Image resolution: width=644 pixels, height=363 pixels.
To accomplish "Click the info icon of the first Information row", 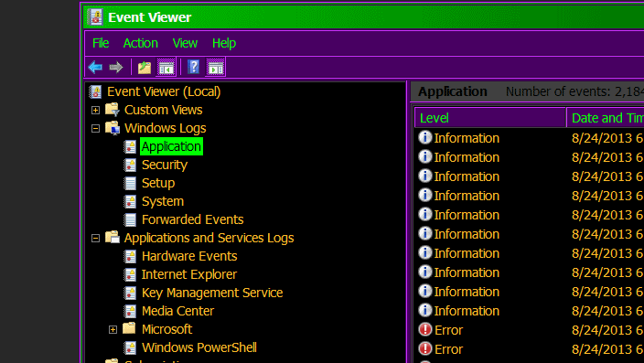I will click(x=425, y=137).
